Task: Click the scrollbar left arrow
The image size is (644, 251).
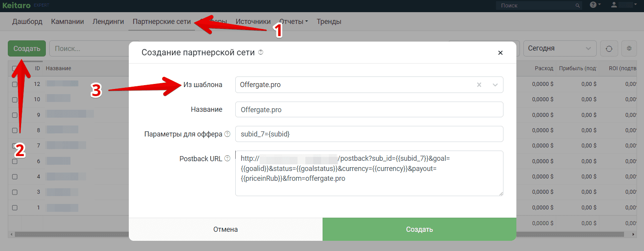Action: click(11, 235)
